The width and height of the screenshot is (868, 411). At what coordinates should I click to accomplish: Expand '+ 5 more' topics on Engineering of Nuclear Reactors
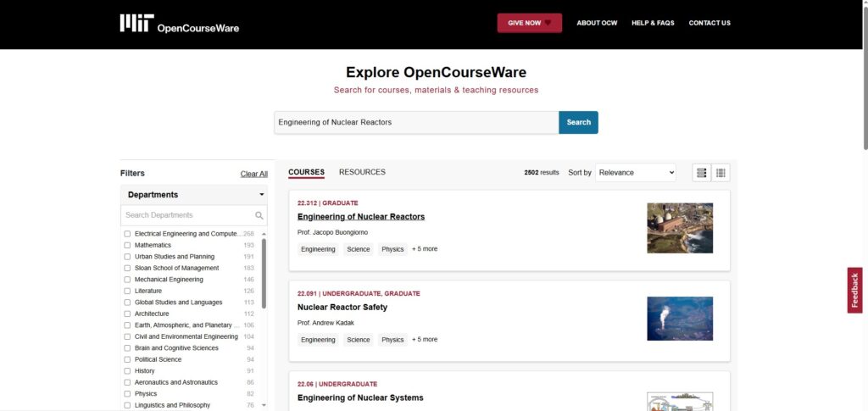tap(425, 249)
